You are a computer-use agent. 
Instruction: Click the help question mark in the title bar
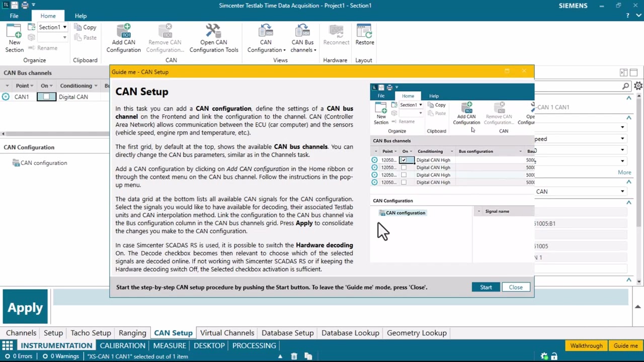coord(627,16)
